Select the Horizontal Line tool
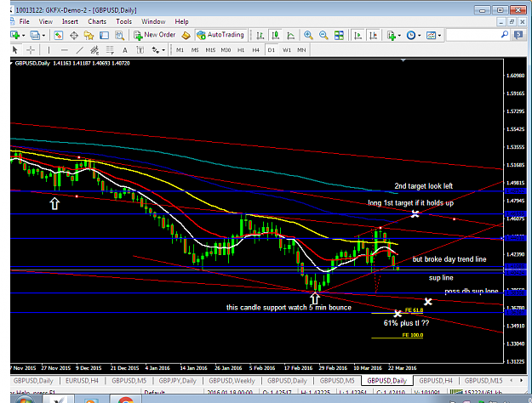 [x=64, y=50]
